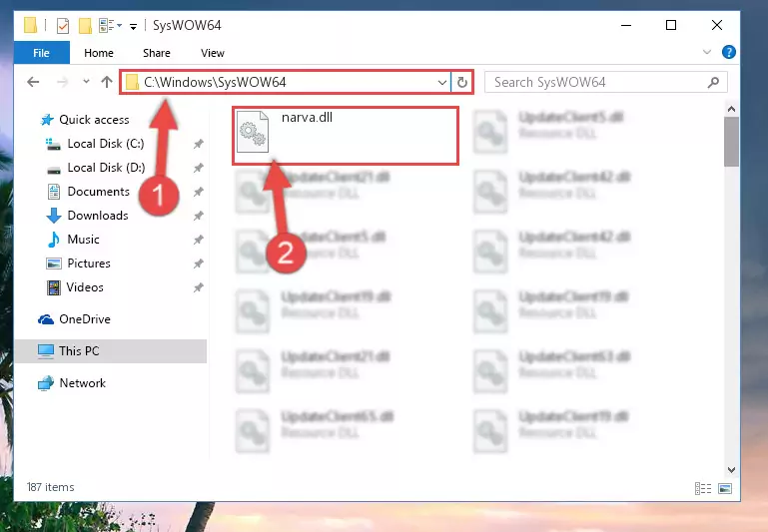Image resolution: width=768 pixels, height=532 pixels.
Task: Expand the address bar history dropdown
Action: pyautogui.click(x=441, y=82)
